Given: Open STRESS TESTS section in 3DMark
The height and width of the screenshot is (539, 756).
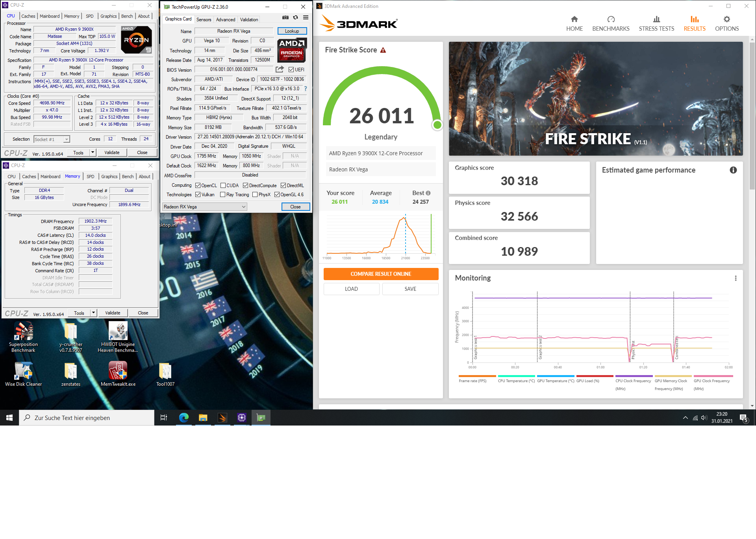Looking at the screenshot, I should (x=656, y=24).
